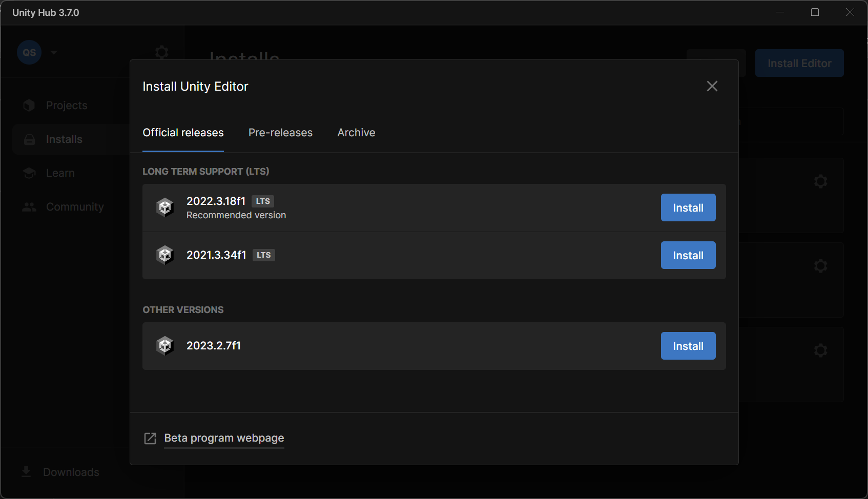This screenshot has height=499, width=868.
Task: Click the Recommended version text
Action: [236, 215]
